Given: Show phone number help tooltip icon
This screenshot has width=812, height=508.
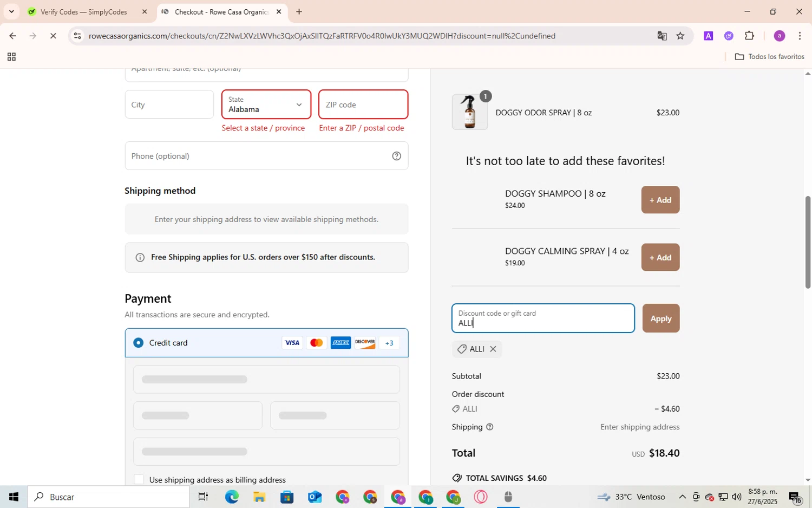Looking at the screenshot, I should (396, 156).
